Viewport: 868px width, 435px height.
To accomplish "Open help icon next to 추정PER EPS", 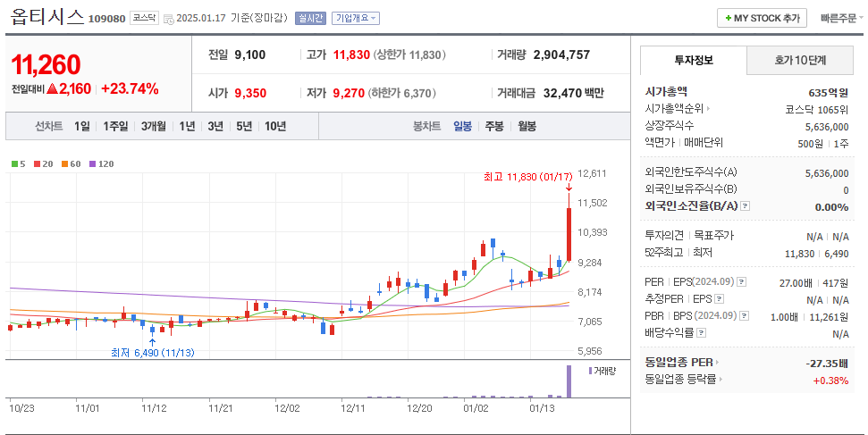I will [719, 299].
